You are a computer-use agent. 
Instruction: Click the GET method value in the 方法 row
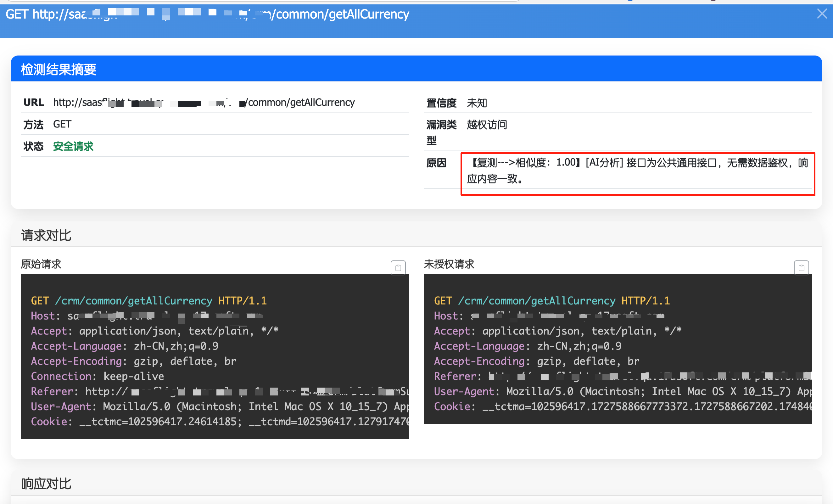pos(62,124)
